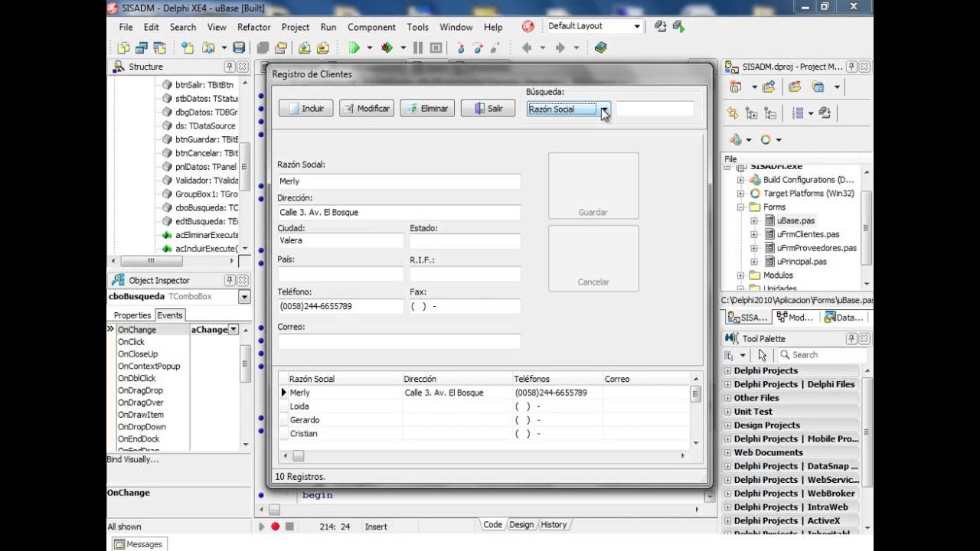Open the OnChange event value dropdown
Viewport: 980px width, 551px height.
coord(234,330)
